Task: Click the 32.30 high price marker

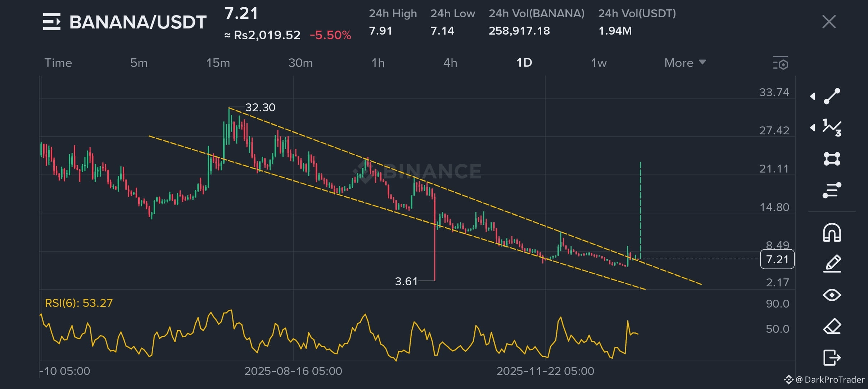Action: [260, 107]
